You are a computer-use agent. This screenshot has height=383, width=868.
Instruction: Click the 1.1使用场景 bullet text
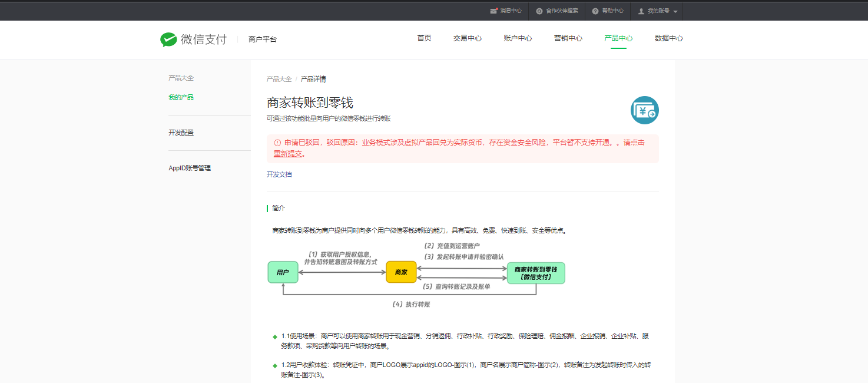(x=465, y=341)
